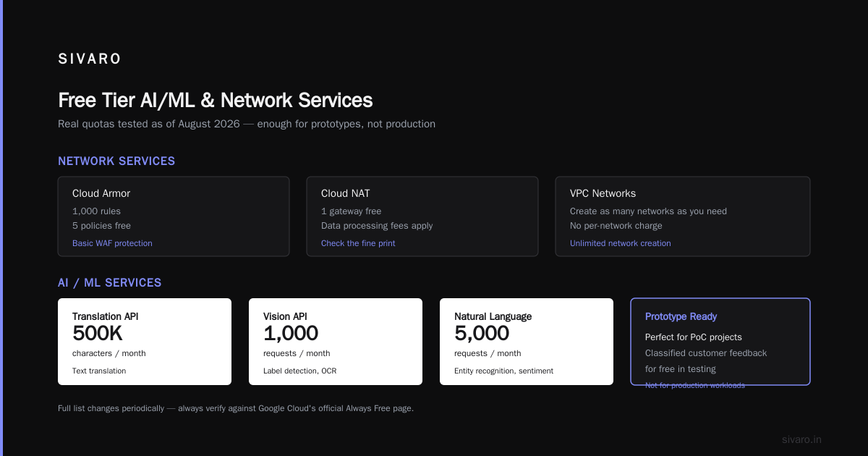868x456 pixels.
Task: Click the 500K quota figure
Action: [x=98, y=334]
